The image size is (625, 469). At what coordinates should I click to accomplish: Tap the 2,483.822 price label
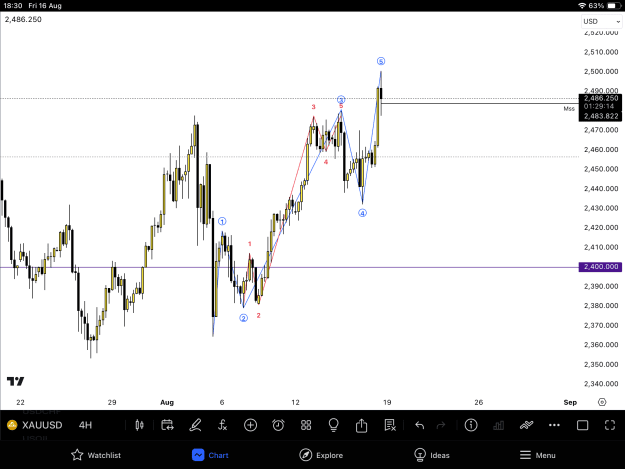point(600,116)
